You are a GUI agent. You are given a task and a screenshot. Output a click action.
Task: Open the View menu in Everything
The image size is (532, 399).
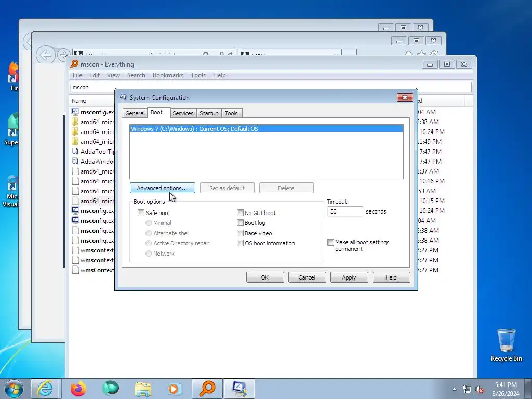coord(113,75)
